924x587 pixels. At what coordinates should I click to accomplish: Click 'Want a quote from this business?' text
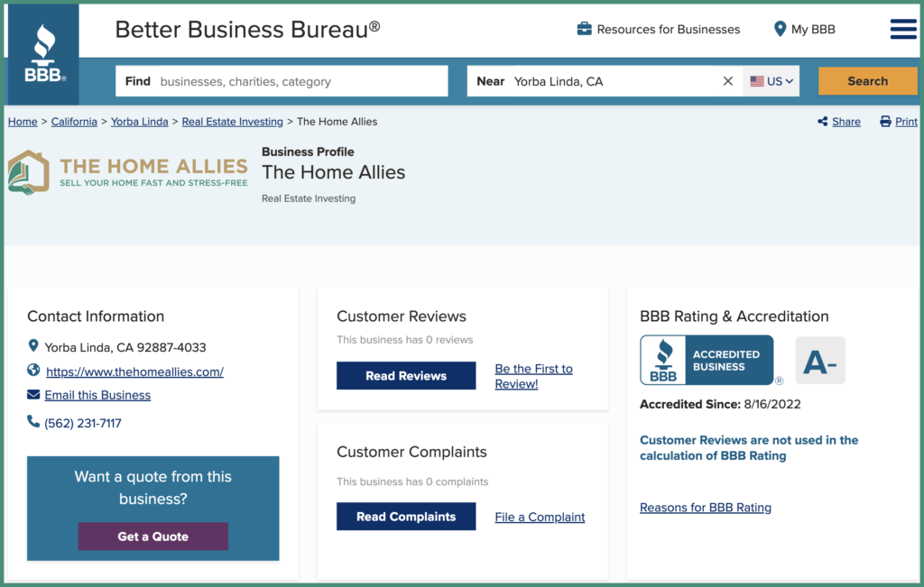(153, 488)
